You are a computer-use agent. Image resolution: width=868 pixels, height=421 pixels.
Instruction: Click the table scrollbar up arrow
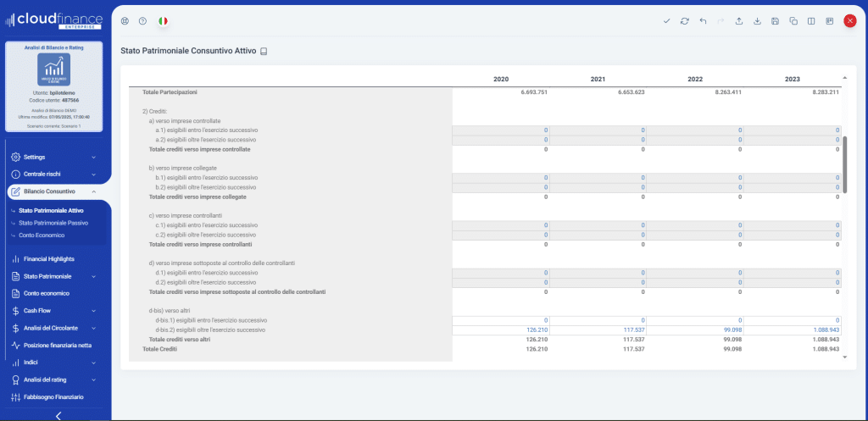click(844, 77)
